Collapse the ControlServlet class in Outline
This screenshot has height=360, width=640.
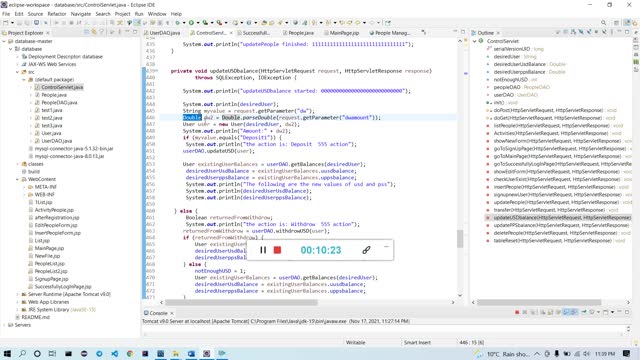[475, 41]
